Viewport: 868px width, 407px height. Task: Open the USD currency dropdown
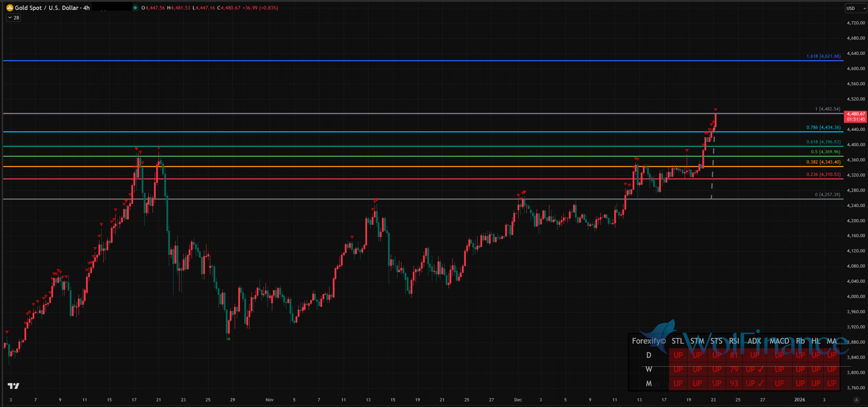point(855,8)
